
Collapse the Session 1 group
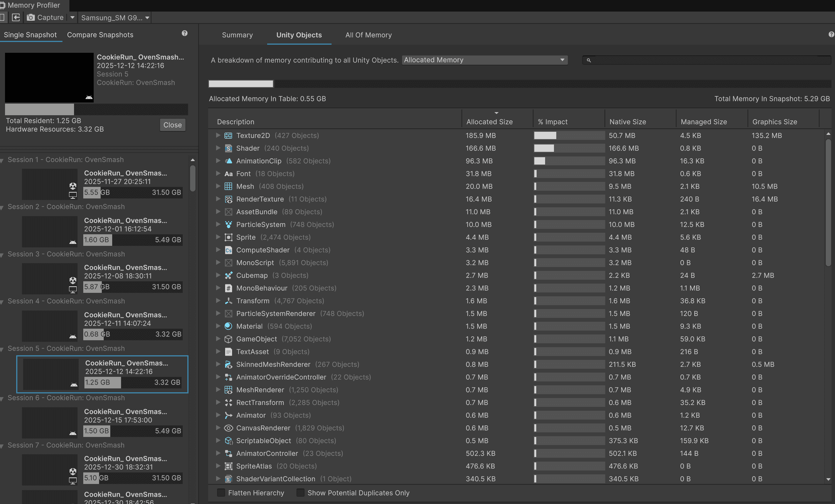[x=2, y=160]
